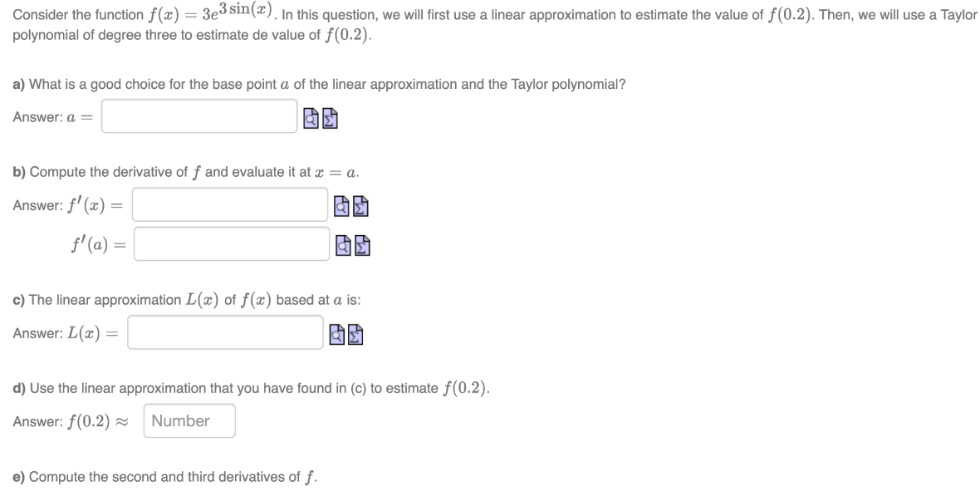
Task: Click the answer field following f'(a) =
Action: [231, 243]
